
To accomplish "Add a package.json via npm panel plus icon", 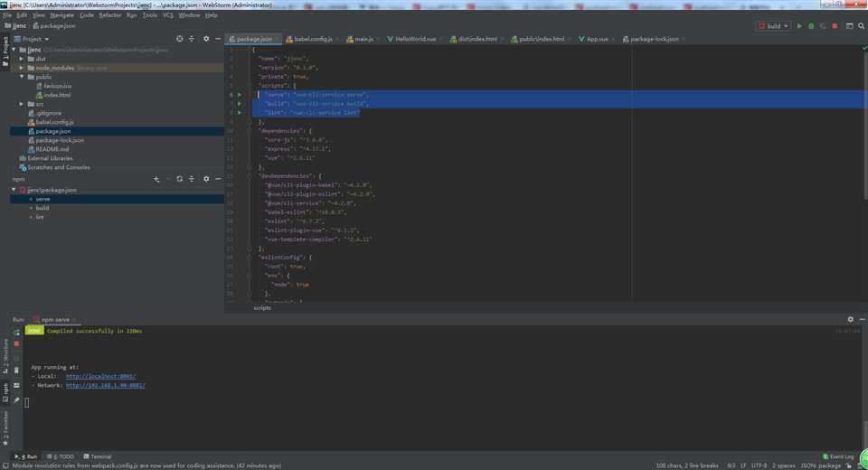I will click(x=156, y=179).
